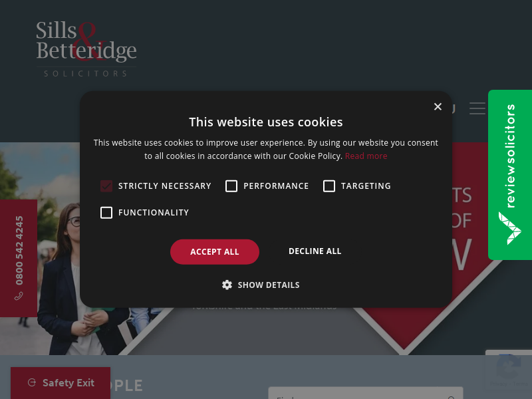Viewport: 532px width, 399px height.
Task: Open the hamburger menu icon
Action: coord(477,108)
